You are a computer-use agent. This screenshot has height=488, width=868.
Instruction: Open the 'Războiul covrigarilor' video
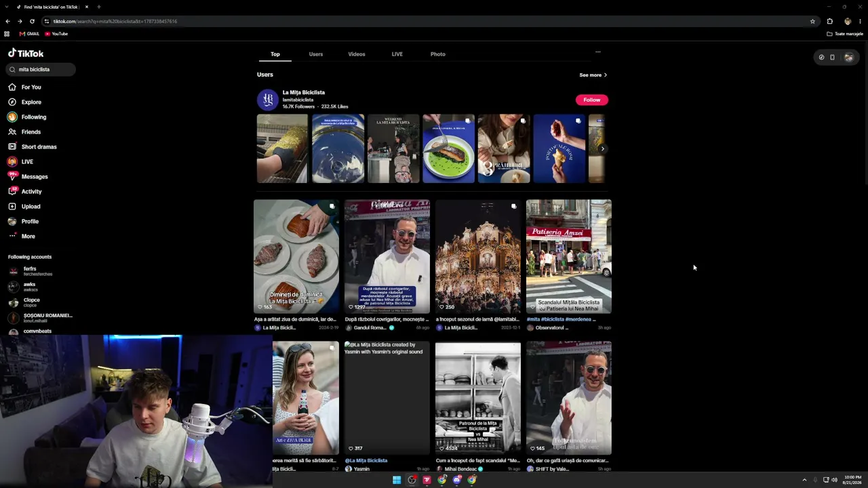pyautogui.click(x=387, y=256)
